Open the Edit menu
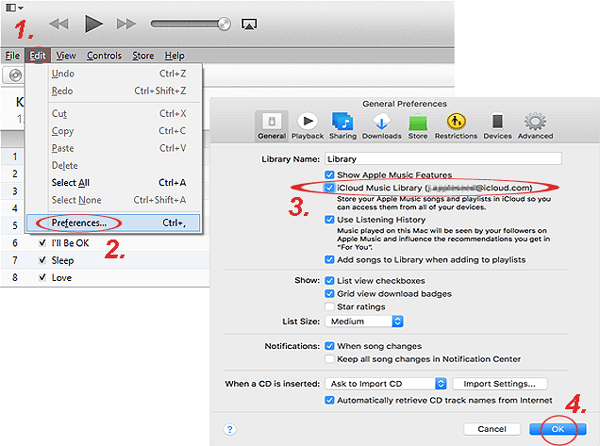This screenshot has width=600, height=446. (x=38, y=56)
